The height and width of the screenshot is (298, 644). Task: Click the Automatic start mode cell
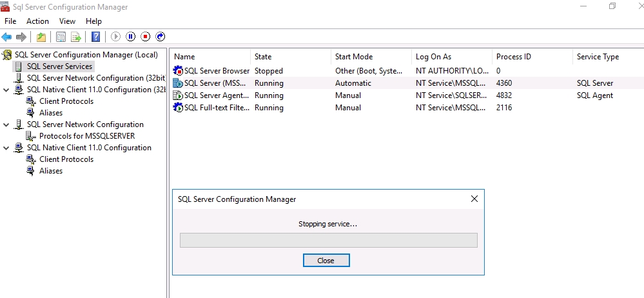pyautogui.click(x=353, y=83)
